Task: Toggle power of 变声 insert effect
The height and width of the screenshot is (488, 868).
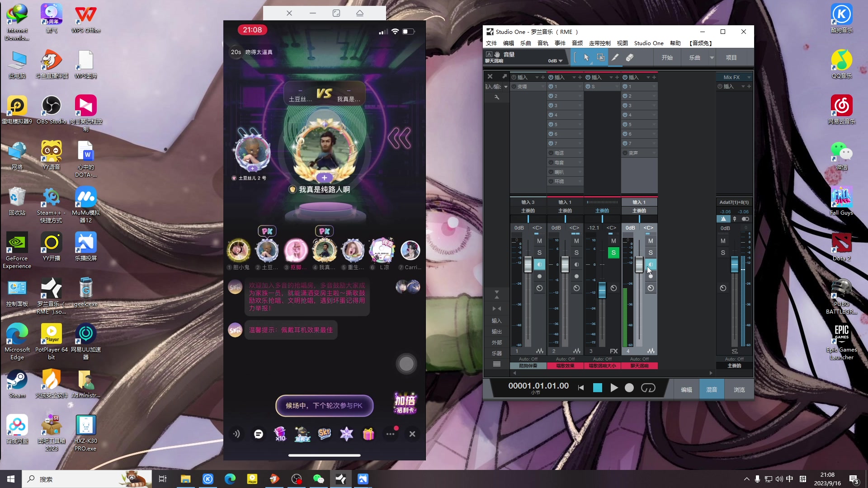Action: click(x=625, y=153)
